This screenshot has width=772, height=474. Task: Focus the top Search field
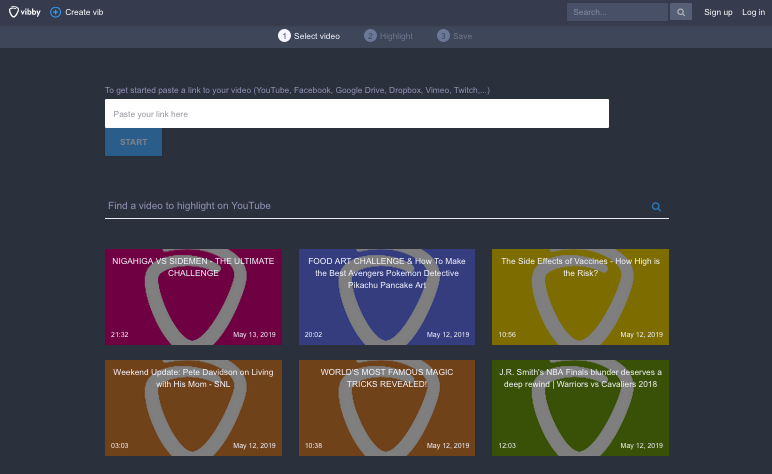[617, 12]
